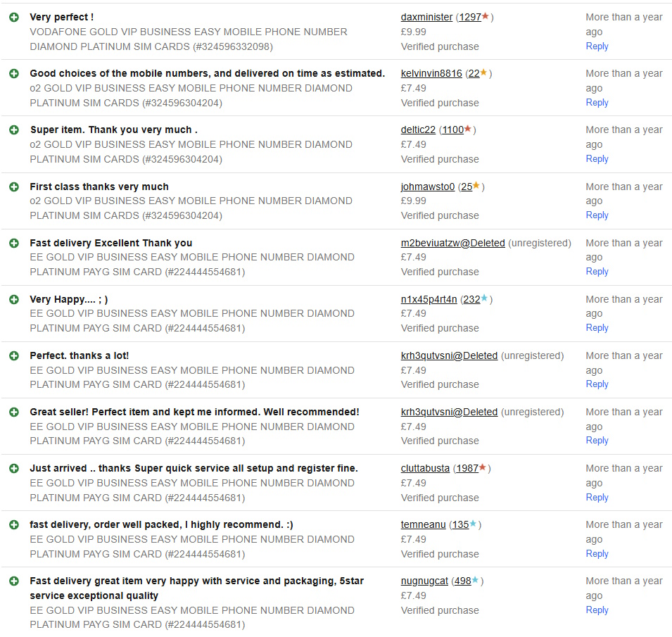View johmawsto0's buyer profile
672x637 pixels.
[428, 187]
